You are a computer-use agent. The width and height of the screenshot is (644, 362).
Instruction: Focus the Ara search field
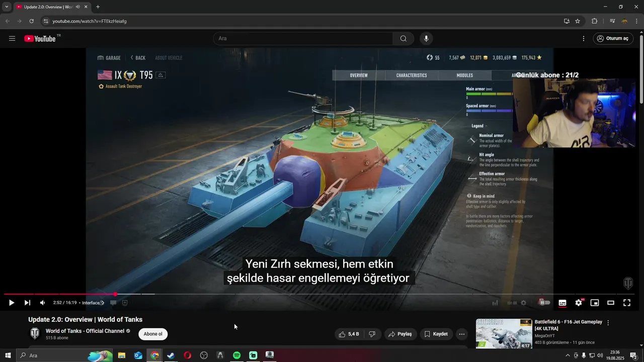click(303, 38)
